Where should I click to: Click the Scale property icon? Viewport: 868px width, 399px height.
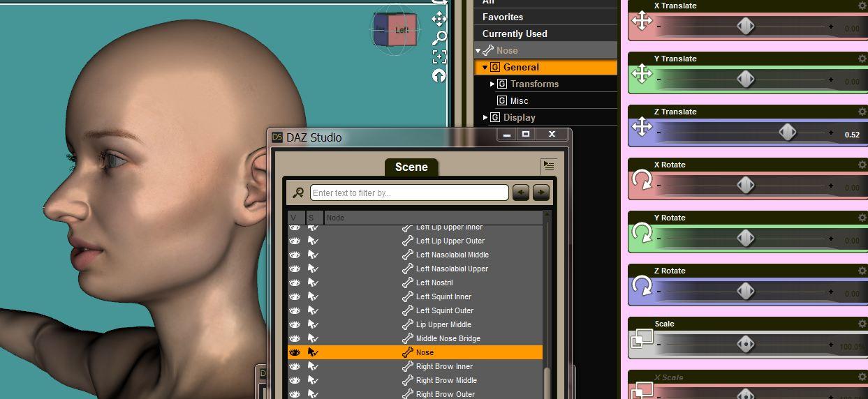[642, 339]
